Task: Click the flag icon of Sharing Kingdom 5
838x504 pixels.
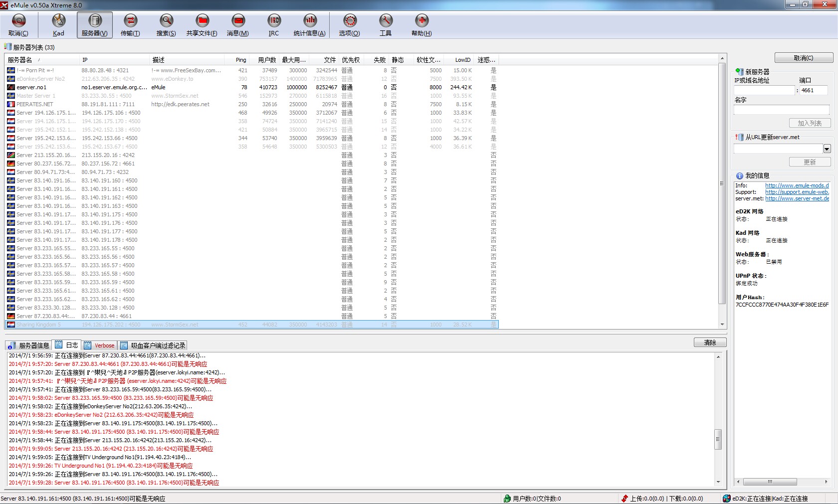Action: 11,325
